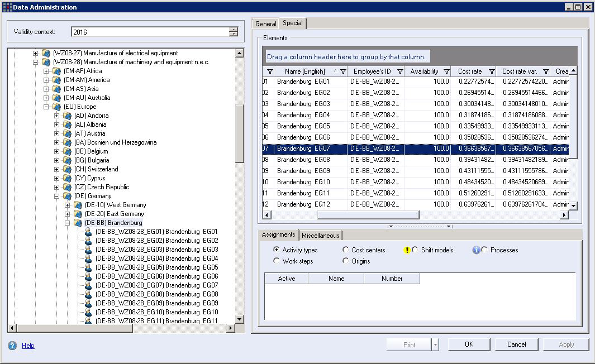Screen dimensions: 595x364
Task: Click the Help question mark icon
Action: tap(12, 346)
